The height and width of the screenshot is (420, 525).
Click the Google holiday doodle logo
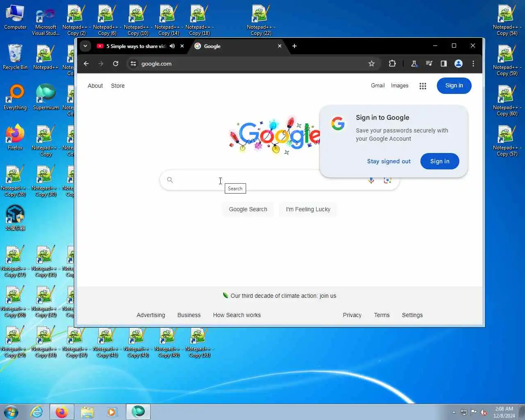click(274, 135)
